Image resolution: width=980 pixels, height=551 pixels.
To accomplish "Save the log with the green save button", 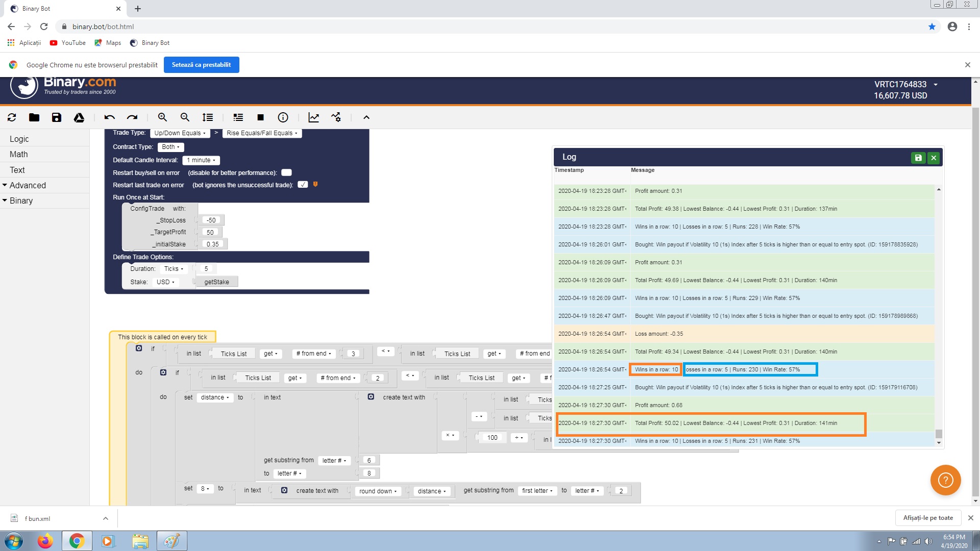I will tap(919, 158).
